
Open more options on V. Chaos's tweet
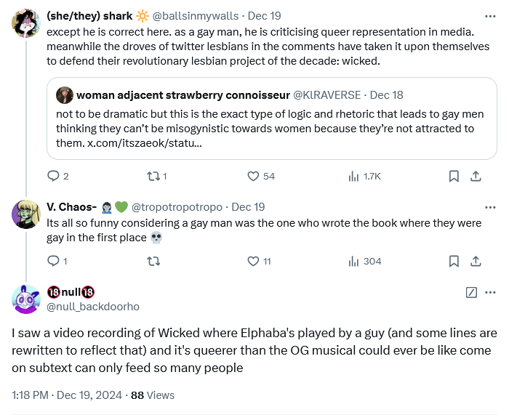pyautogui.click(x=491, y=206)
